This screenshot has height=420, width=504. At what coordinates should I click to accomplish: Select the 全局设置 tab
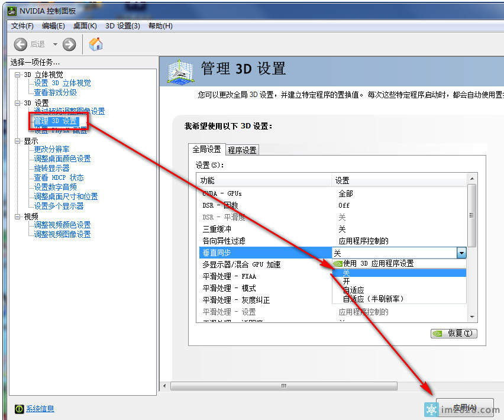[x=206, y=149]
